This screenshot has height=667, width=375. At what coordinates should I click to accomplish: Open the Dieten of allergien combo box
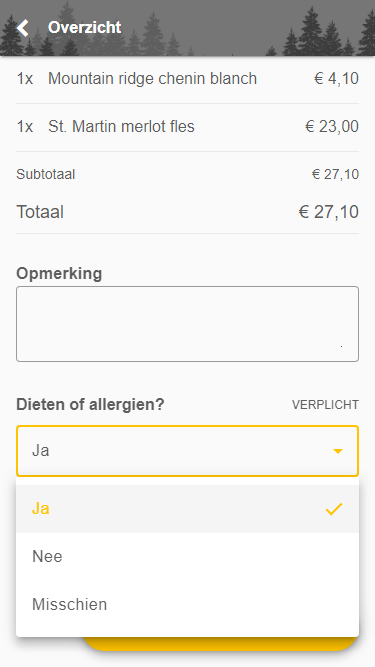pos(188,451)
